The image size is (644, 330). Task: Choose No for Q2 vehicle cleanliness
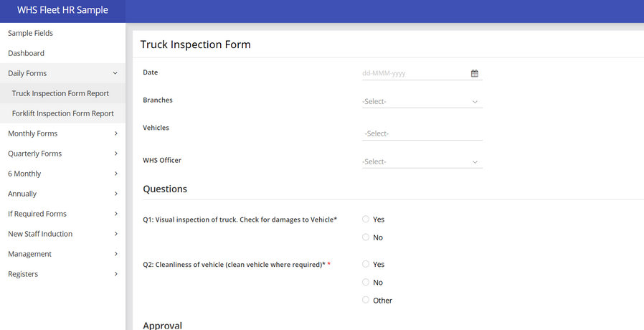click(x=366, y=282)
